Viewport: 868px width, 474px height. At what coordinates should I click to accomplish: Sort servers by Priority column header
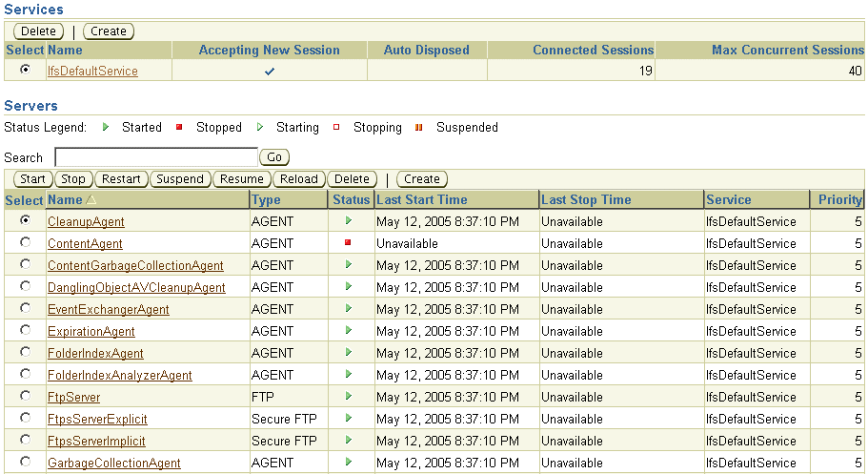839,200
